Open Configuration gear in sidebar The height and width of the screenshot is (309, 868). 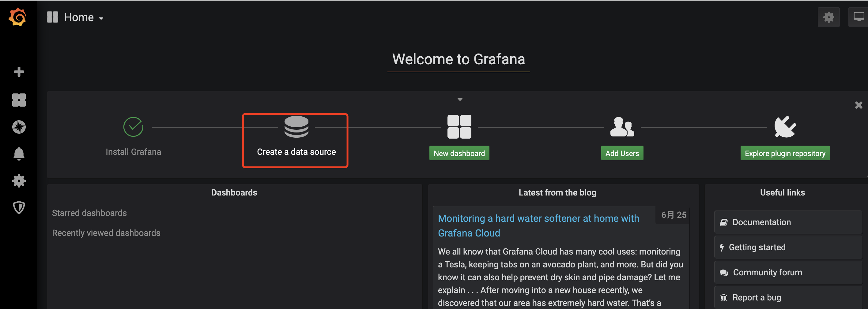point(19,181)
